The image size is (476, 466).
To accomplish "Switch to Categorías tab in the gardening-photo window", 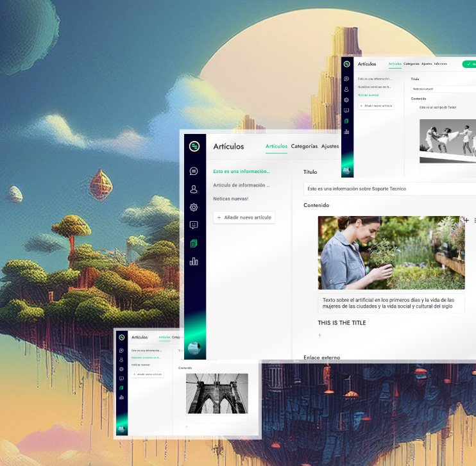I will tap(304, 146).
